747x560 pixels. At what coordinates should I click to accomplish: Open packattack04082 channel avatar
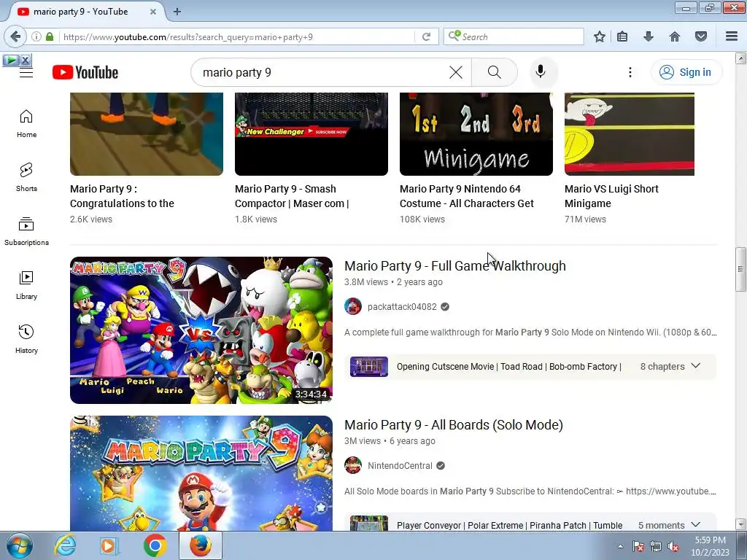pyautogui.click(x=353, y=306)
